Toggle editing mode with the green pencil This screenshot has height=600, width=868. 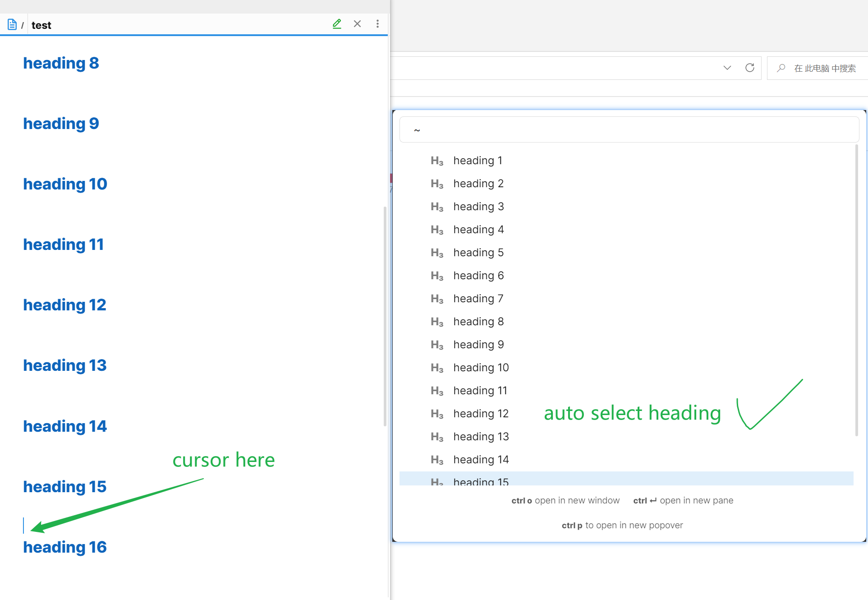click(x=337, y=24)
